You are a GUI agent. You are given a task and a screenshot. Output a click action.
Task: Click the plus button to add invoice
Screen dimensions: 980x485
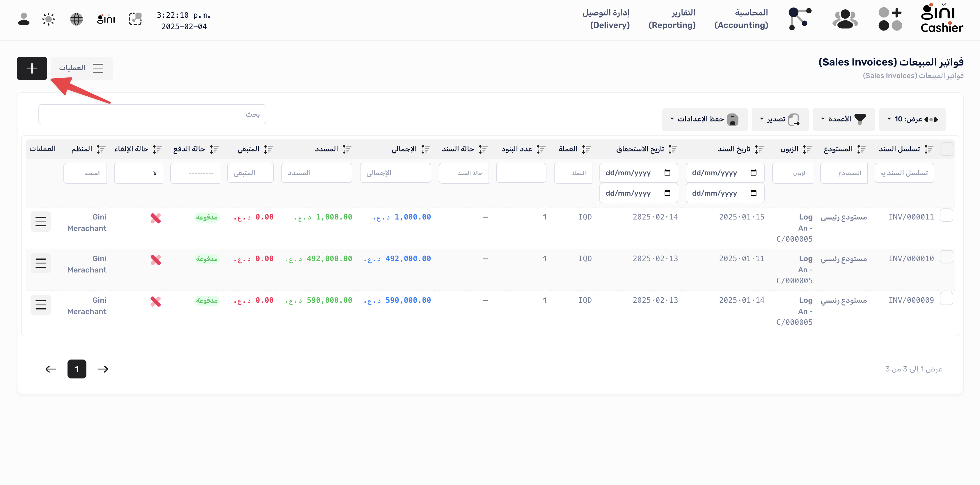click(32, 68)
